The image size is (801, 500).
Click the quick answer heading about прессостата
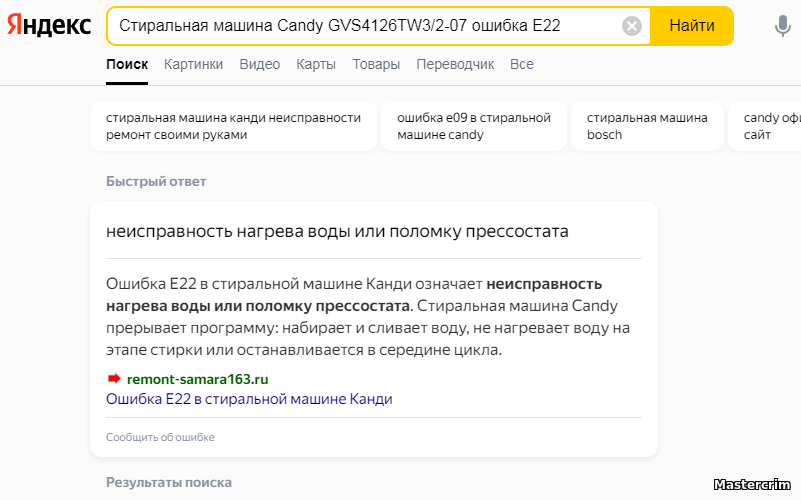pyautogui.click(x=337, y=231)
